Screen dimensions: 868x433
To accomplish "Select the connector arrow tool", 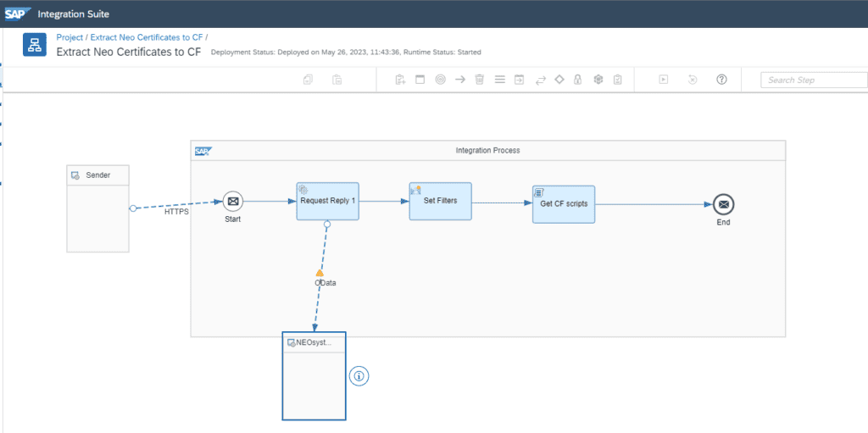I will tap(460, 80).
